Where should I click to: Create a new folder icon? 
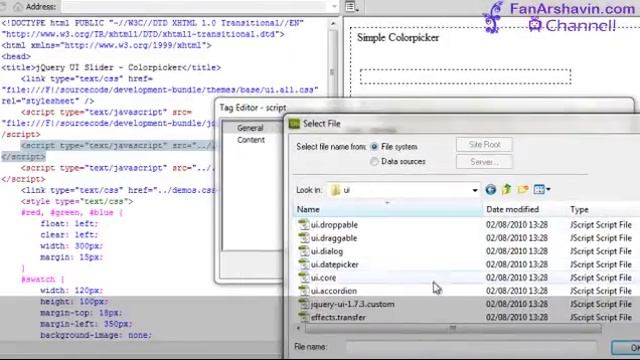coord(523,189)
